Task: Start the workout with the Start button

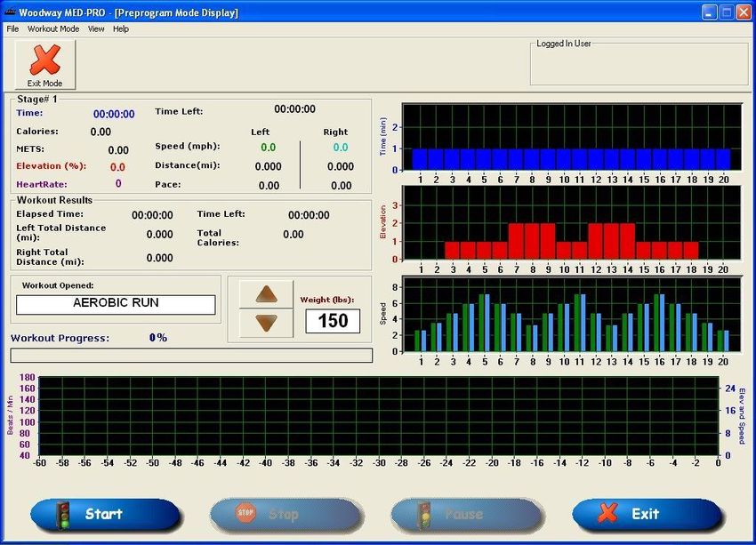Action: 105,514
